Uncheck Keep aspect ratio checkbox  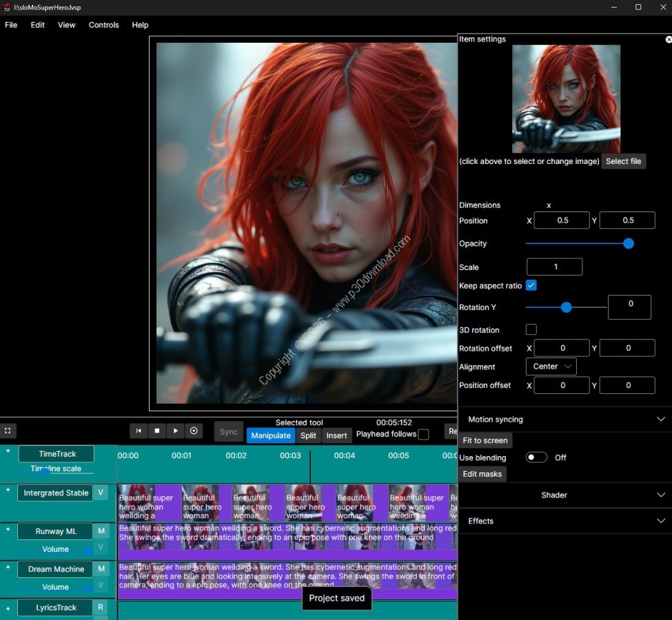[x=531, y=285]
